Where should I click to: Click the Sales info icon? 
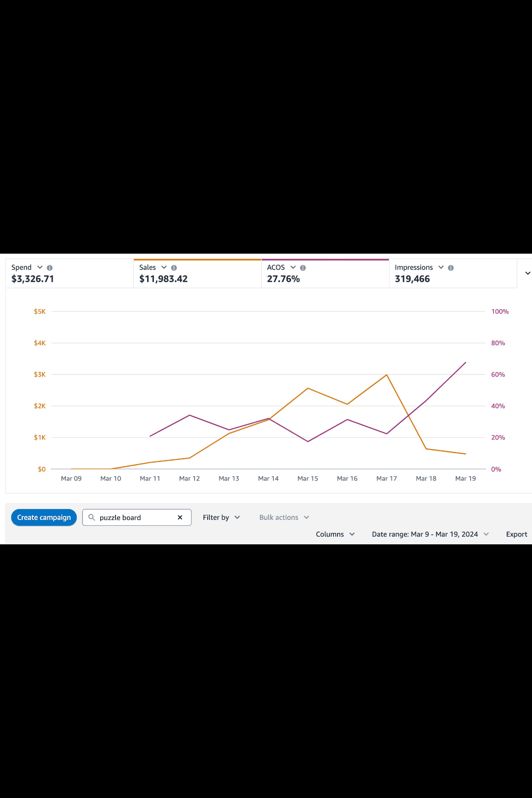tap(174, 268)
